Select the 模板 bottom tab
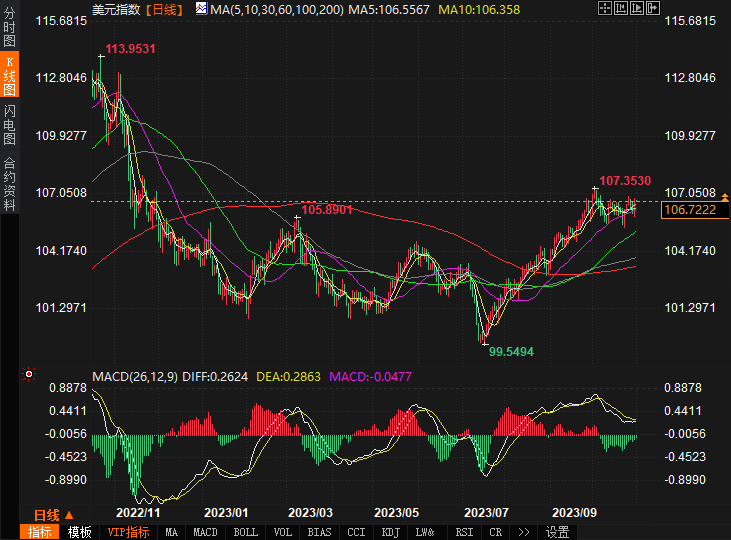Image resolution: width=731 pixels, height=540 pixels. click(80, 532)
